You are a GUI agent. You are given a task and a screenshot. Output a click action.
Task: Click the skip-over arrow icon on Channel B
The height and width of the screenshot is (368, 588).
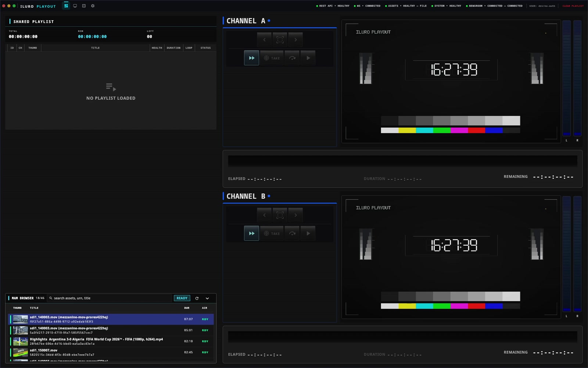(x=292, y=234)
